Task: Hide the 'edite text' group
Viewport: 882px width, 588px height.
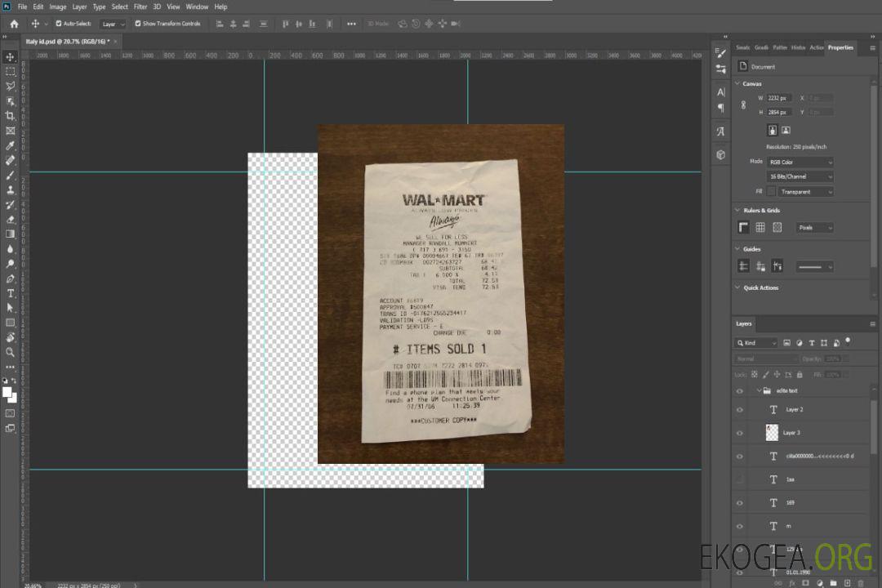Action: (740, 391)
